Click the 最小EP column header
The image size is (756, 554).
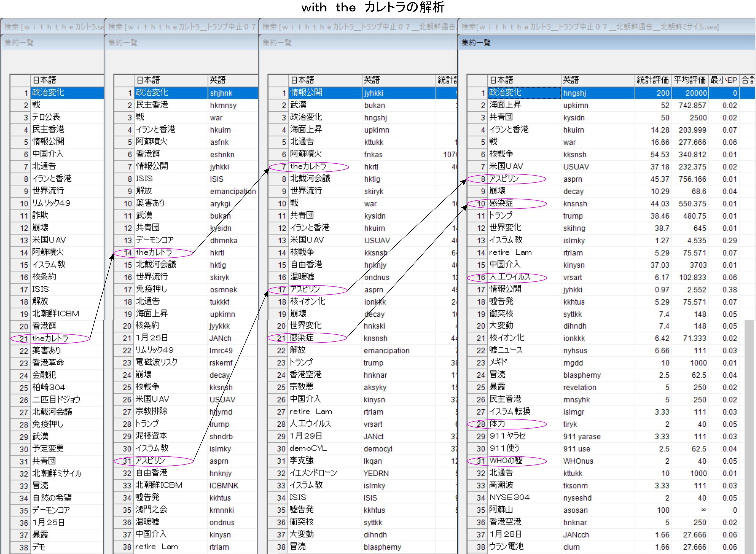[723, 80]
